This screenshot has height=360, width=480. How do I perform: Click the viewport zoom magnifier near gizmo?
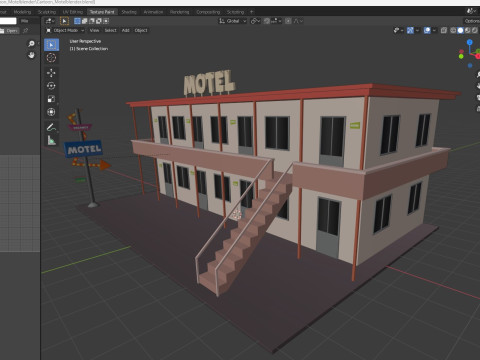[x=478, y=75]
